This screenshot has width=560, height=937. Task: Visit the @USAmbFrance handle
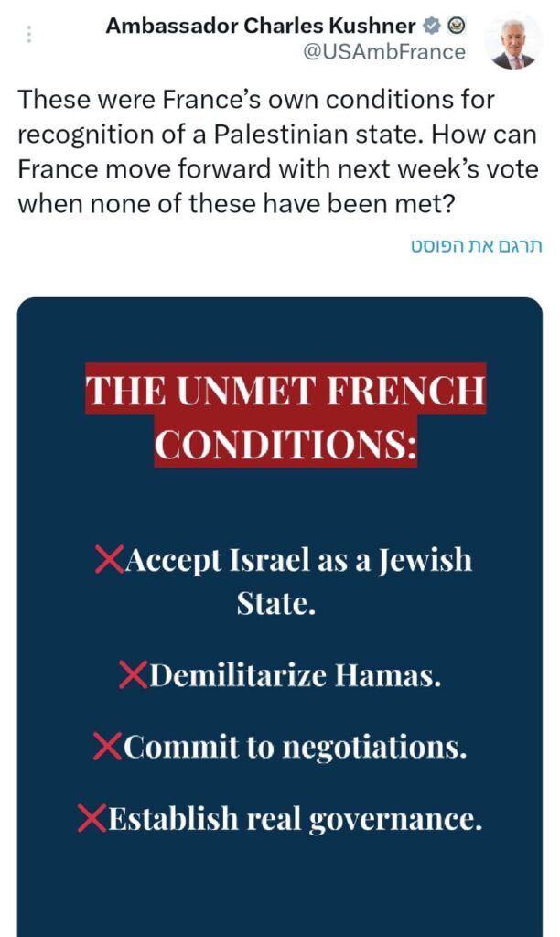(383, 52)
